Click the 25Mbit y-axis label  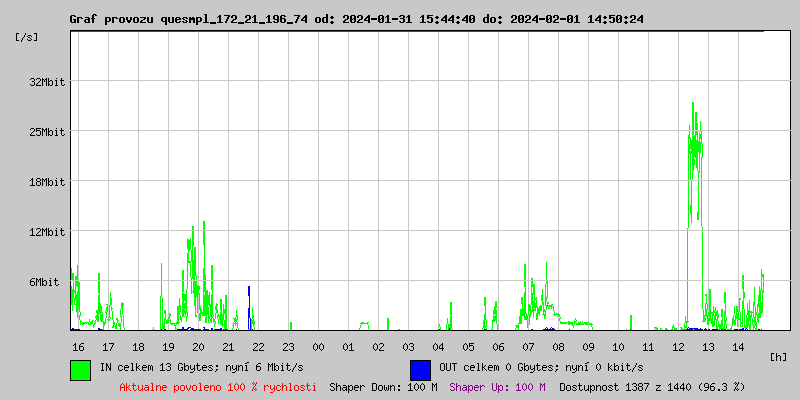click(x=46, y=132)
